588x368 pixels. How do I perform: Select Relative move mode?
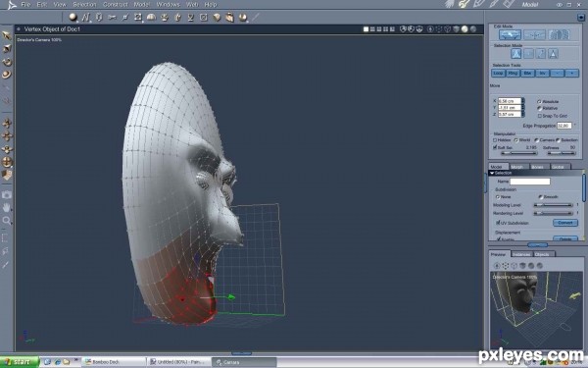point(539,108)
